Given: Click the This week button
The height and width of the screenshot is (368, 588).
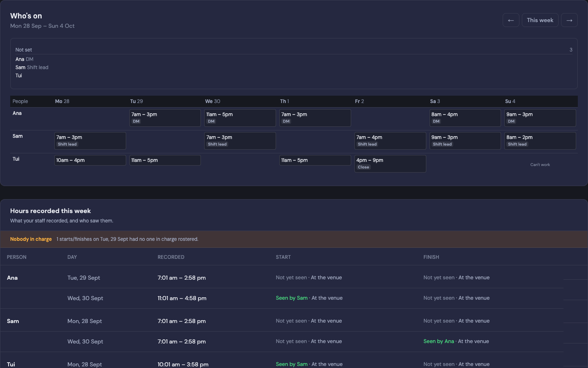Looking at the screenshot, I should click(x=540, y=20).
